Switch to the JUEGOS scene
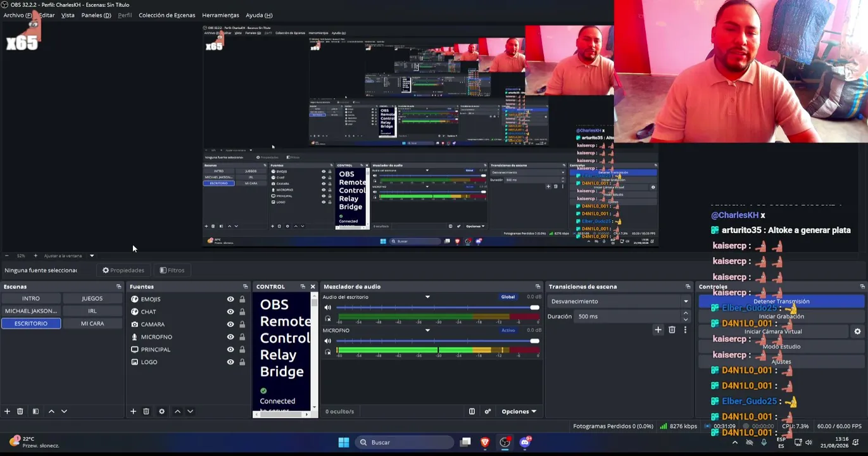This screenshot has width=868, height=456. [92, 298]
